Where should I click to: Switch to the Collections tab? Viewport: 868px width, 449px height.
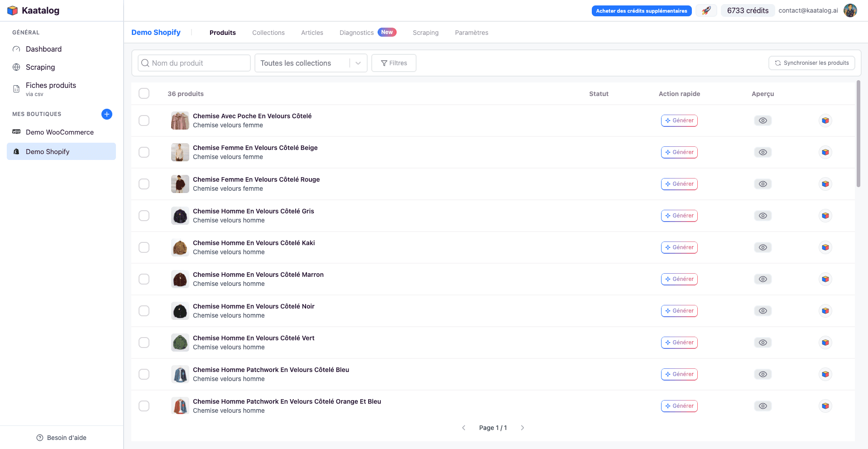(268, 32)
